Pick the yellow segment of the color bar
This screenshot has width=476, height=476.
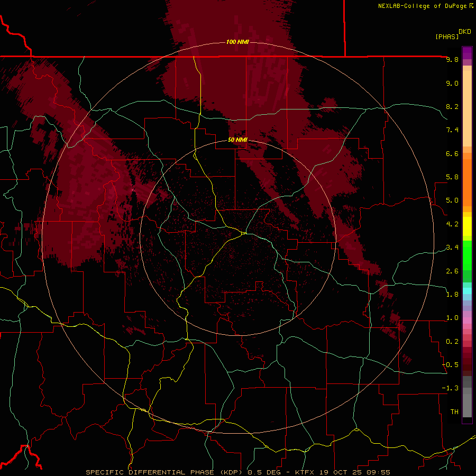coord(467,226)
